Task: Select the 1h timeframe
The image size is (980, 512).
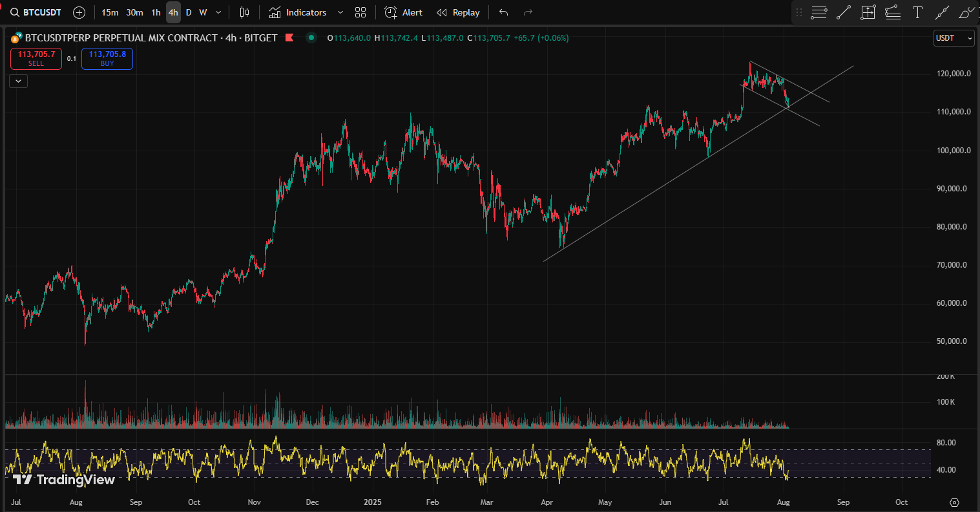Action: coord(156,12)
